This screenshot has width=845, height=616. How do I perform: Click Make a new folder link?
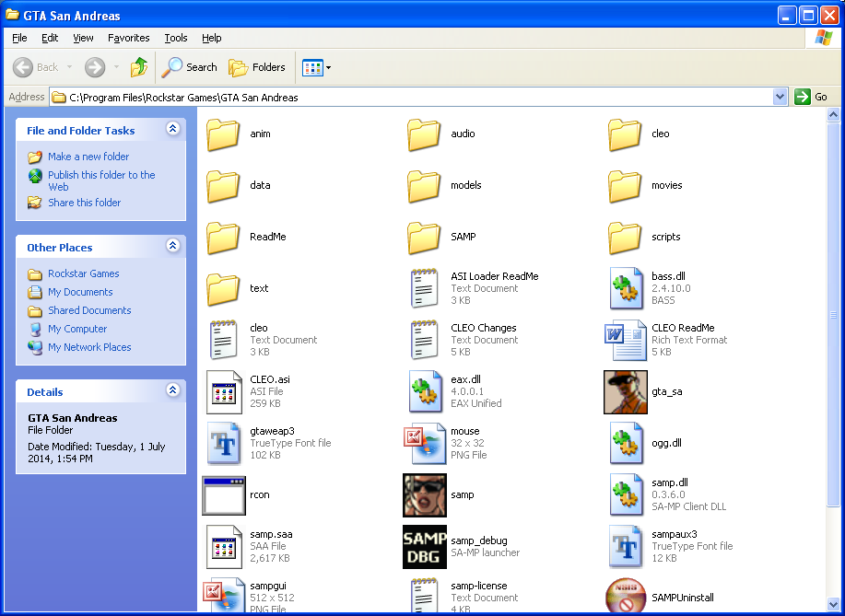(88, 157)
